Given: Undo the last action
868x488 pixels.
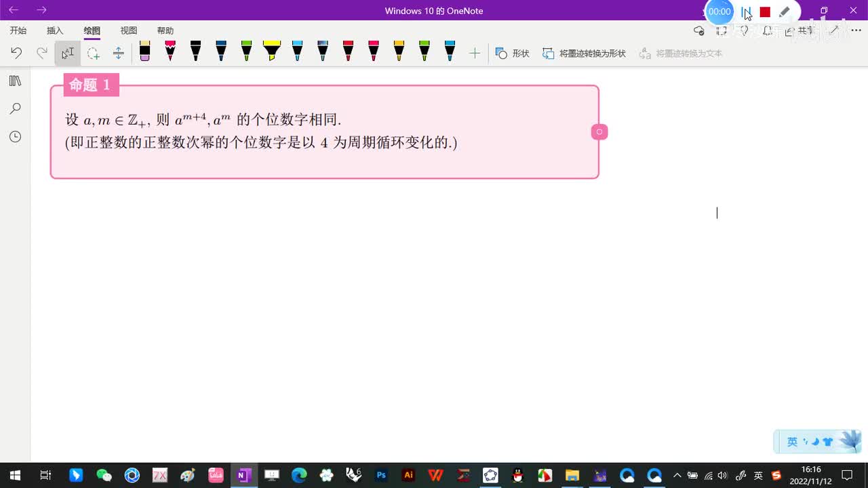Looking at the screenshot, I should pyautogui.click(x=16, y=53).
